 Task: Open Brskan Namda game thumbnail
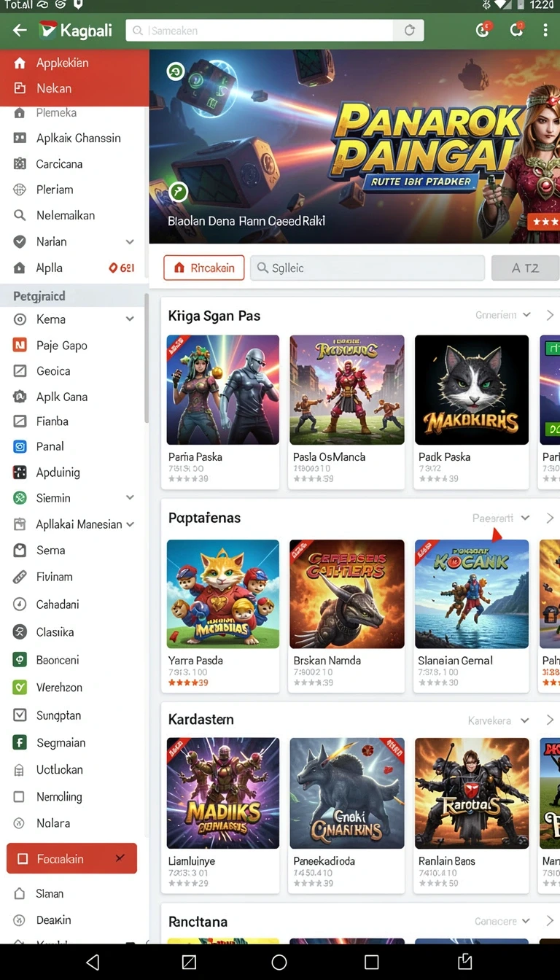coord(347,594)
